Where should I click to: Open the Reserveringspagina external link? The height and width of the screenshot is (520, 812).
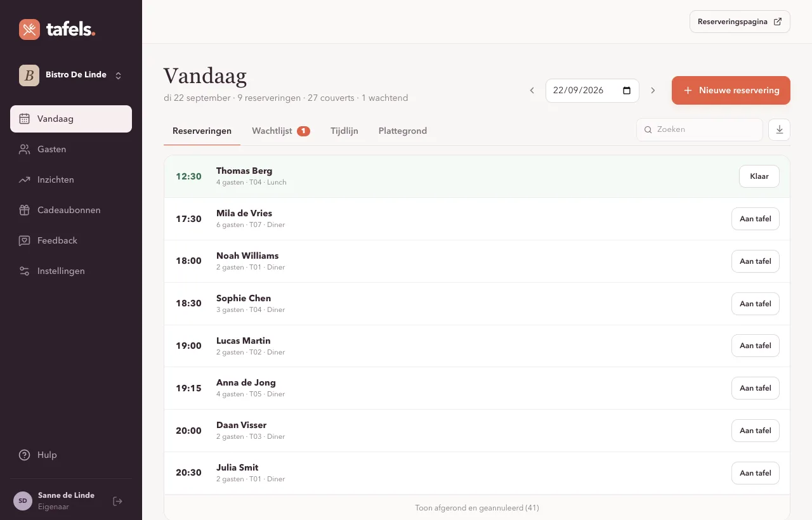click(x=740, y=22)
